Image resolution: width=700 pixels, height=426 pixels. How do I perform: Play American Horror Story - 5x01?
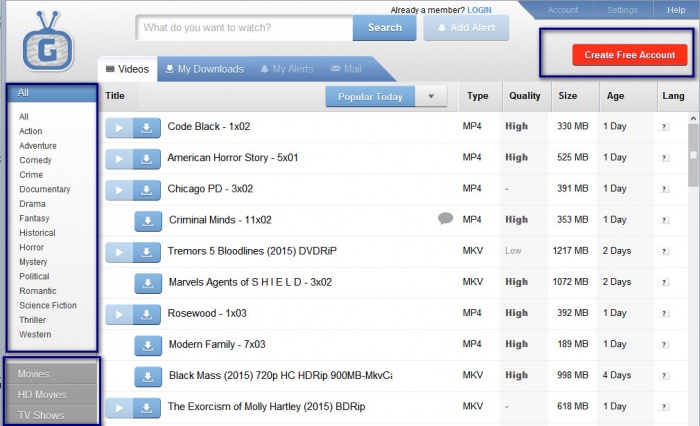(x=119, y=159)
